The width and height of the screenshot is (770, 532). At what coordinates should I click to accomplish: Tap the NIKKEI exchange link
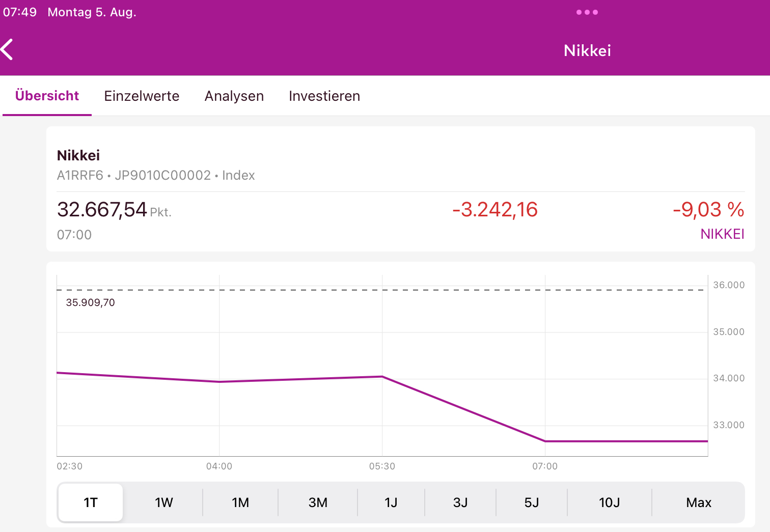click(722, 234)
